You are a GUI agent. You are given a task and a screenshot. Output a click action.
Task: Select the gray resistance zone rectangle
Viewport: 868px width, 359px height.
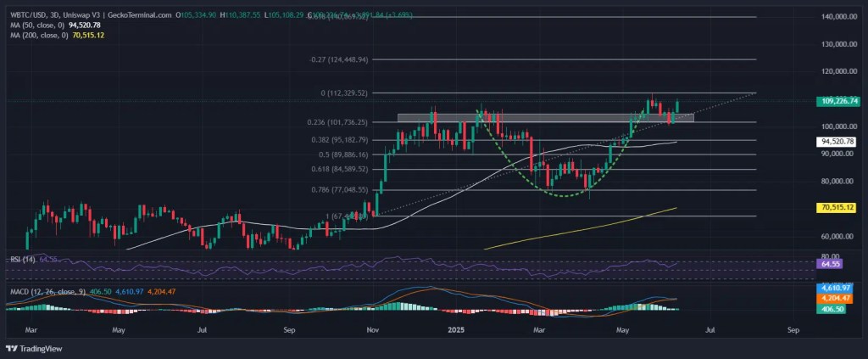click(542, 117)
